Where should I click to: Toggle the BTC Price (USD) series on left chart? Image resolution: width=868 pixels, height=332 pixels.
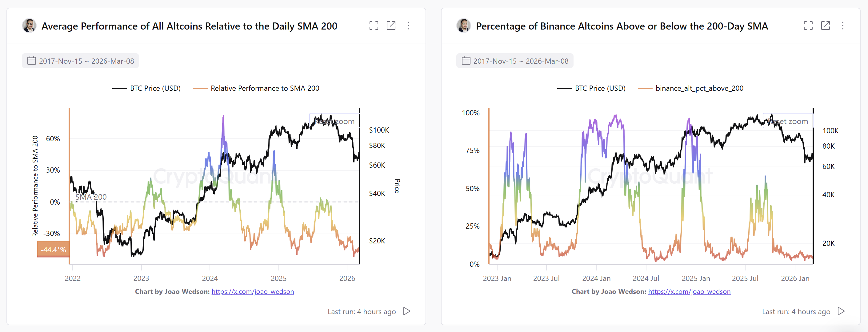(146, 88)
